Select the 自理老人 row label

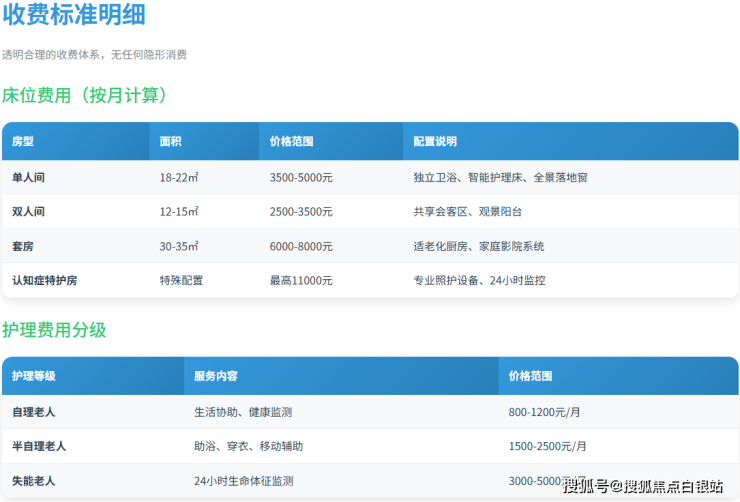(x=33, y=412)
